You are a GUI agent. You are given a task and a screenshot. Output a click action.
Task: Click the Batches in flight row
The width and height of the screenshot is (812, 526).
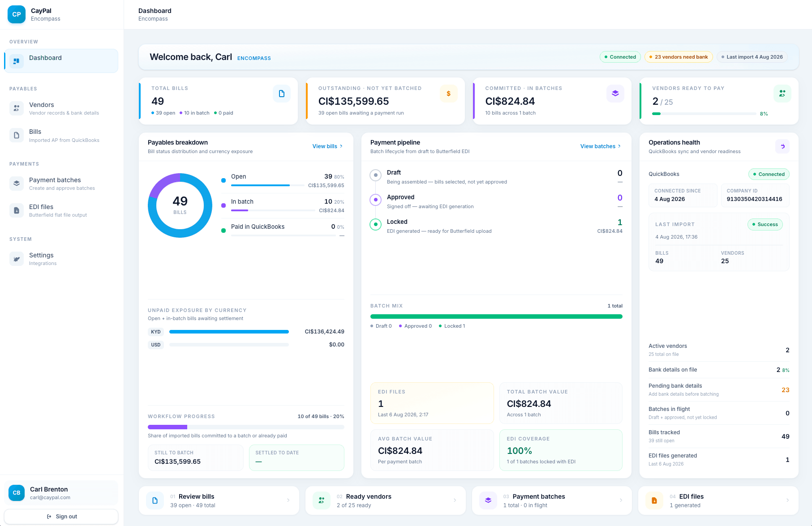pos(719,413)
